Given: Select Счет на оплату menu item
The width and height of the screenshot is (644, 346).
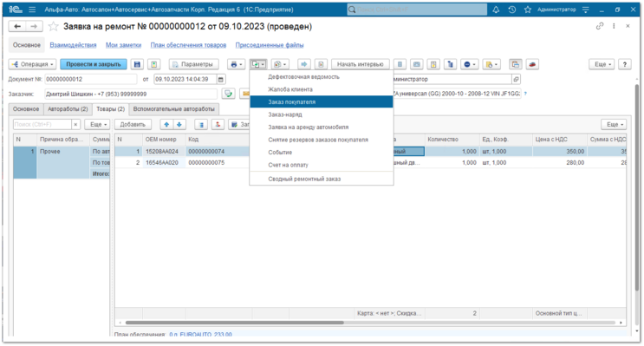Looking at the screenshot, I should 322,165.
